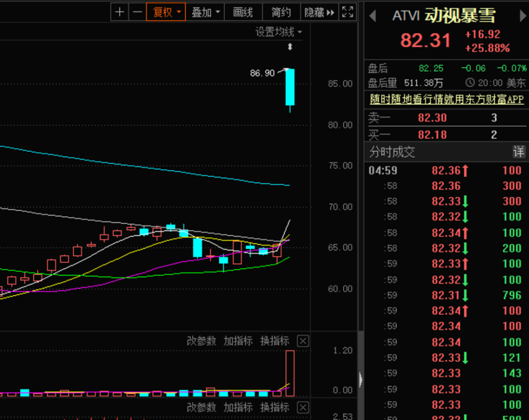Screen dimensions: 529x420
Task: Zoom in the chart with plus button
Action: pyautogui.click(x=120, y=13)
